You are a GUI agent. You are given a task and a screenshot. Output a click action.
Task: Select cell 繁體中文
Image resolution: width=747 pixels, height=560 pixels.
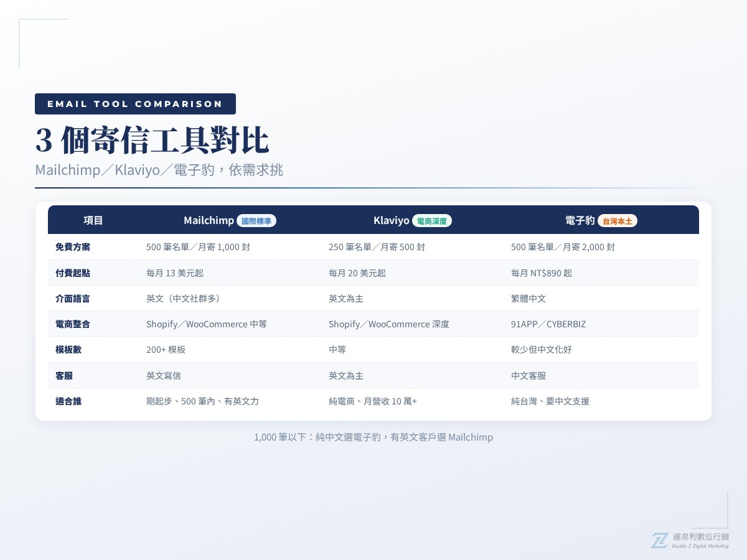click(529, 299)
